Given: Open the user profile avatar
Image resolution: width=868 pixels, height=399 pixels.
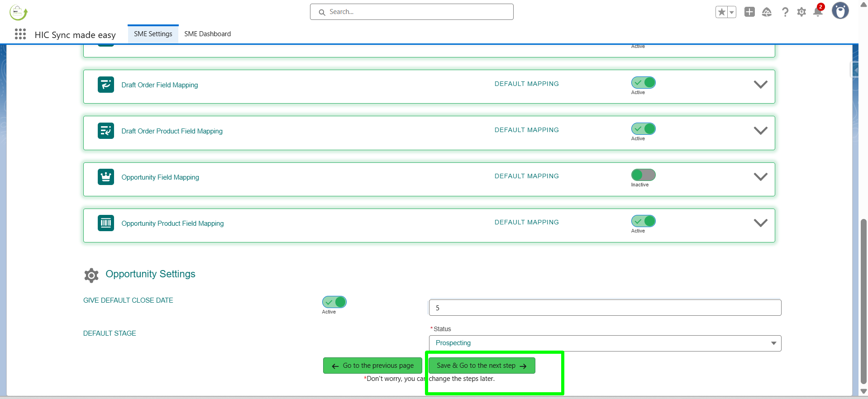Looking at the screenshot, I should [840, 11].
